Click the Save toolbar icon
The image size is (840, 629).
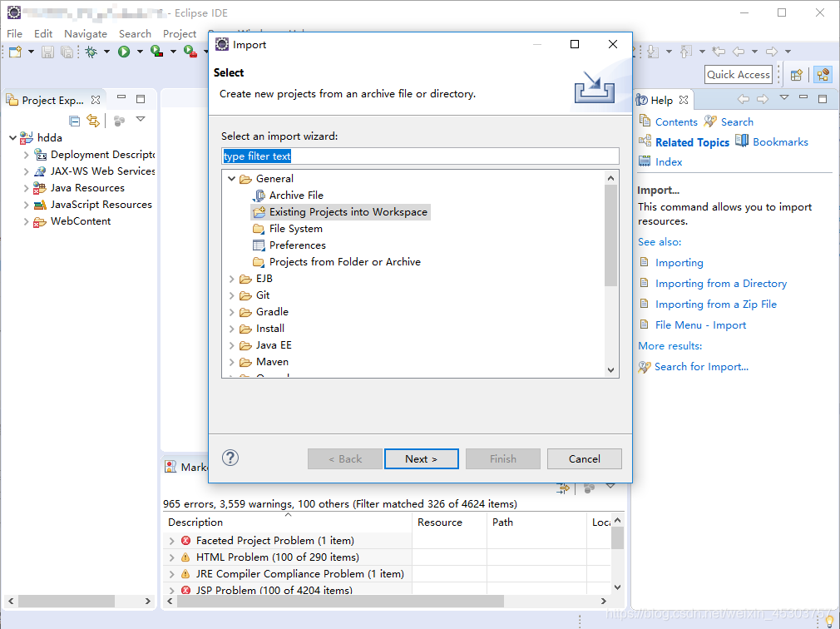click(x=47, y=52)
